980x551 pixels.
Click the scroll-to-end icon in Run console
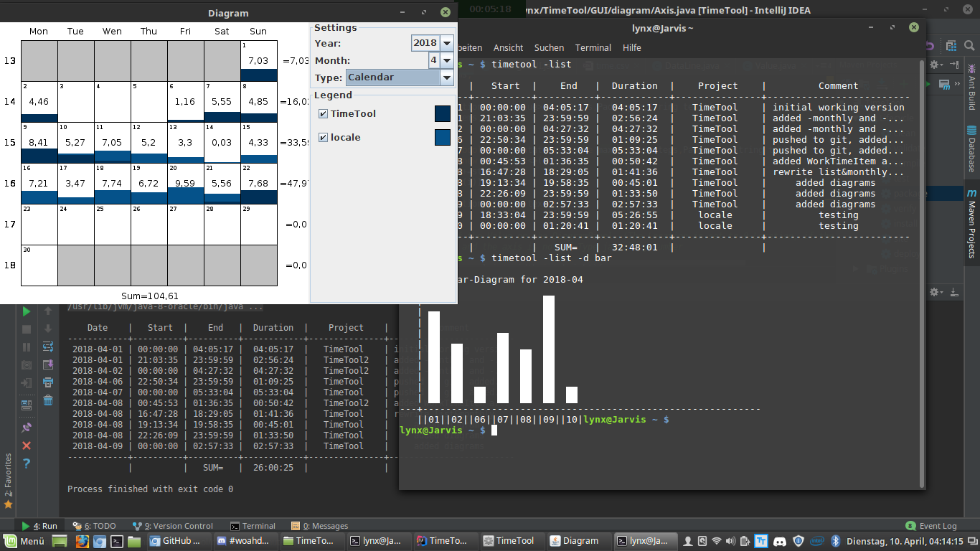(48, 364)
